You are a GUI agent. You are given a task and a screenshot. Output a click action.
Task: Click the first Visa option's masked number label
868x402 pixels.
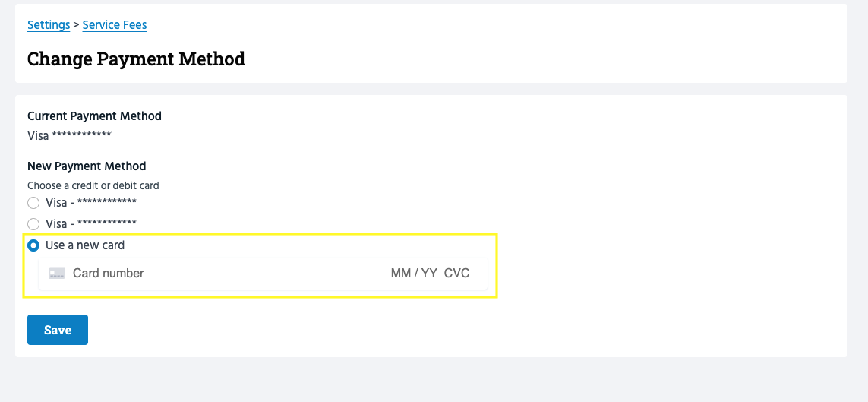coord(91,203)
